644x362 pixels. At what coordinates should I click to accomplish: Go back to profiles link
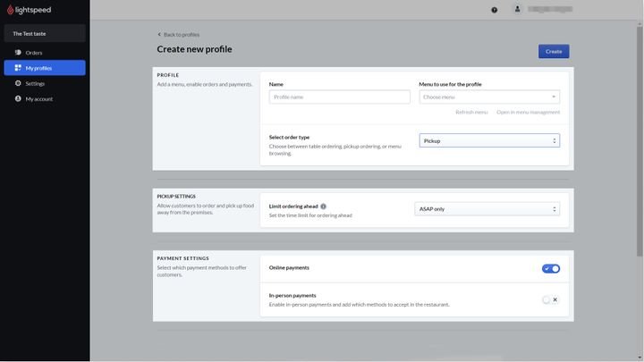pyautogui.click(x=181, y=35)
